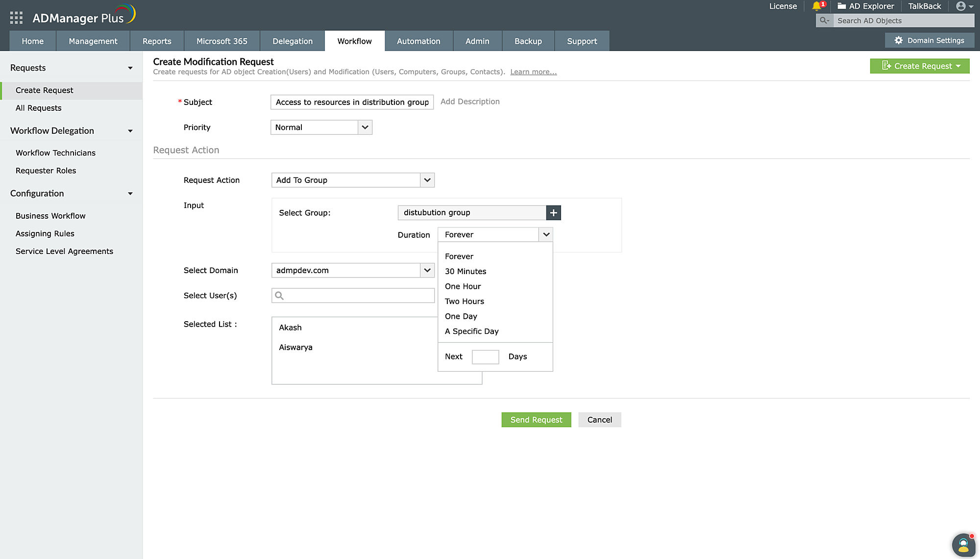Image resolution: width=980 pixels, height=559 pixels.
Task: Collapse the Workflow Delegation section
Action: [130, 131]
